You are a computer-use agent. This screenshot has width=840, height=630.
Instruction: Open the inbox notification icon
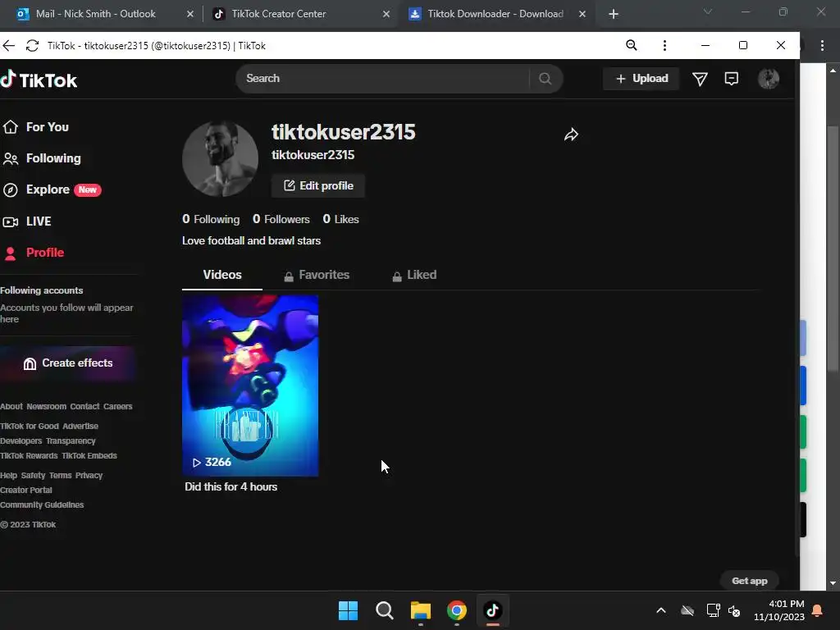[x=731, y=79]
